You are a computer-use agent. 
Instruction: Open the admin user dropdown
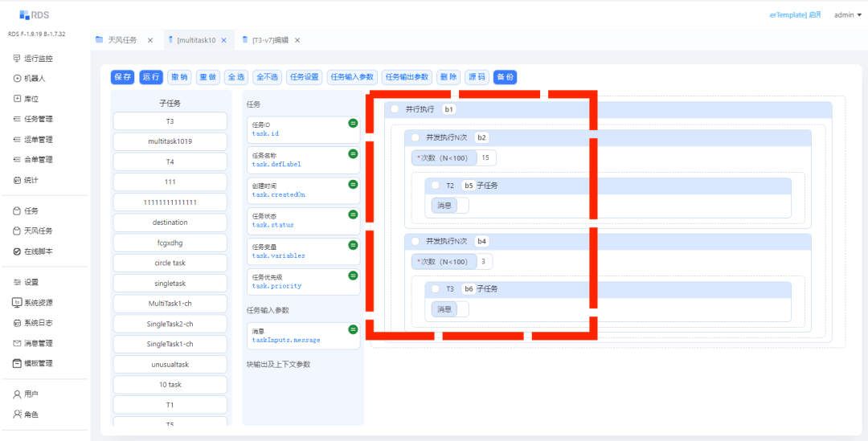[x=847, y=14]
